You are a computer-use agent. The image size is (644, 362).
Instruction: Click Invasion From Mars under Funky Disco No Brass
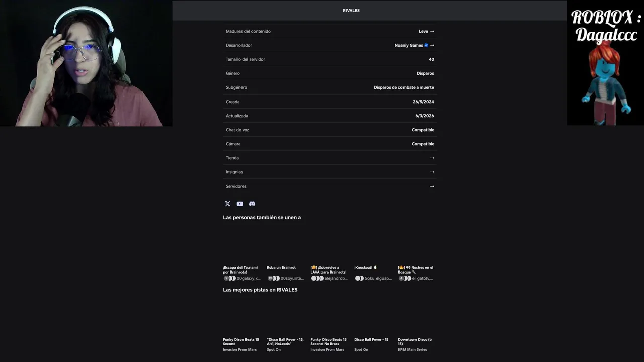pos(328,349)
